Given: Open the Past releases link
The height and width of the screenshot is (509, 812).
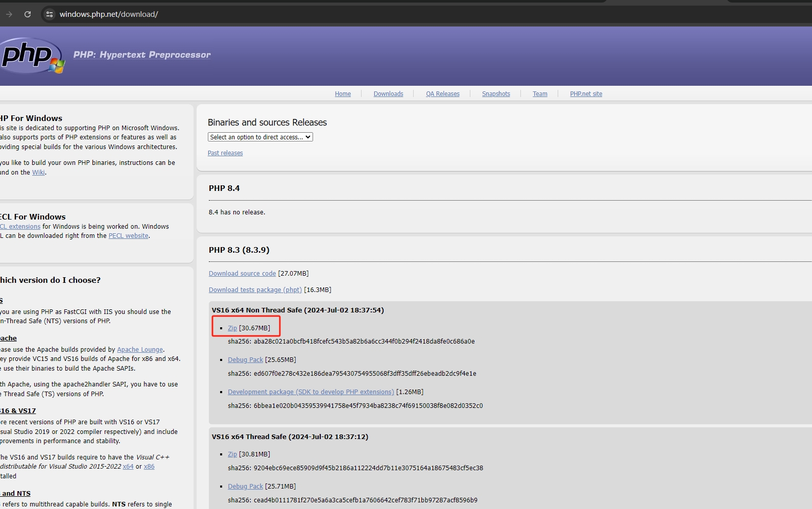Looking at the screenshot, I should pos(225,153).
